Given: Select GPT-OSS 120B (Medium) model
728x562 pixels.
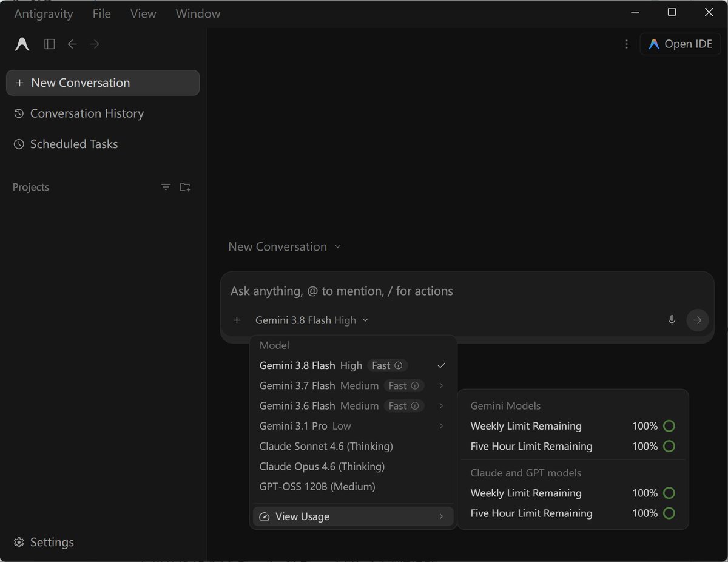Looking at the screenshot, I should point(353,487).
